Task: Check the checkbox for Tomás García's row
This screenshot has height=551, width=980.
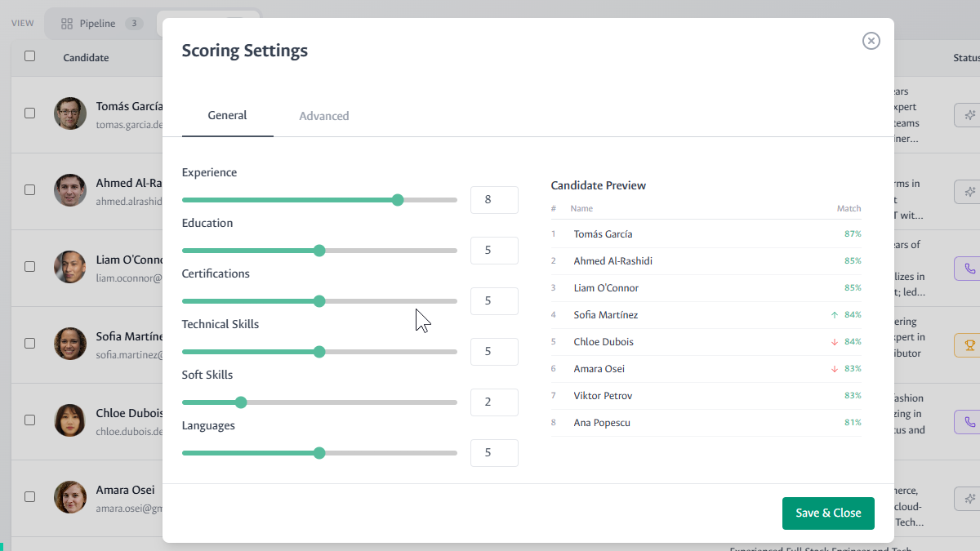Action: point(30,113)
